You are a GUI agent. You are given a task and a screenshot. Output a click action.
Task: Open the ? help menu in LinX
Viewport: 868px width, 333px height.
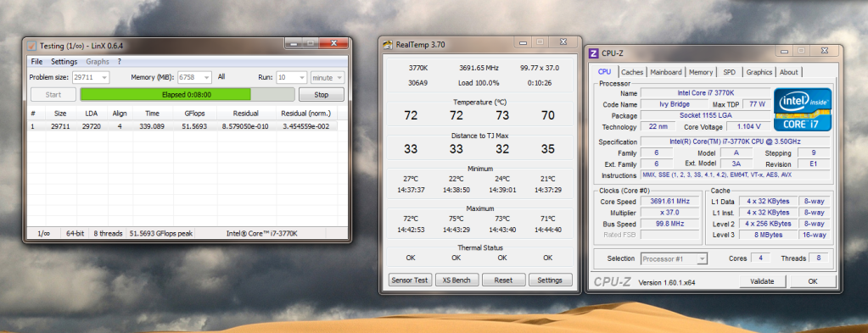tap(119, 61)
